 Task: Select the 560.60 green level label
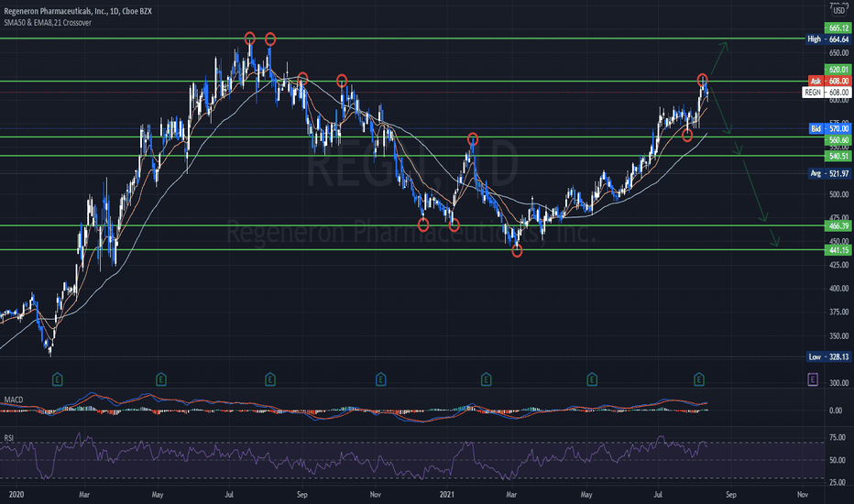(x=838, y=140)
